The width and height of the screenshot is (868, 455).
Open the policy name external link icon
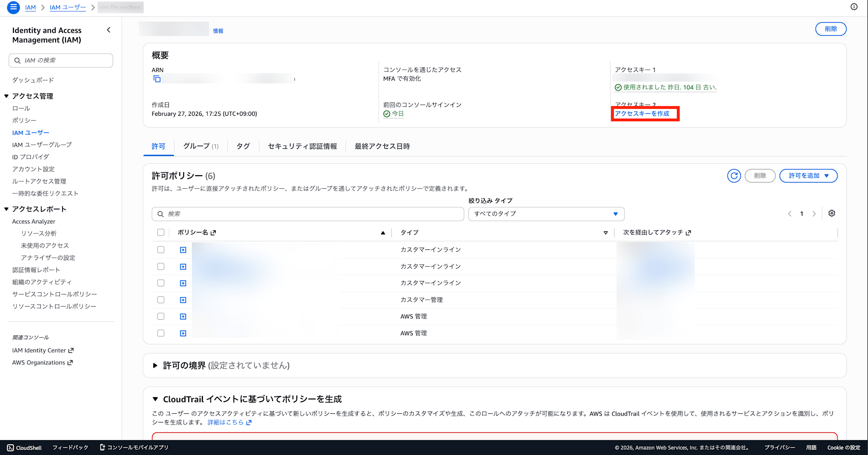213,233
